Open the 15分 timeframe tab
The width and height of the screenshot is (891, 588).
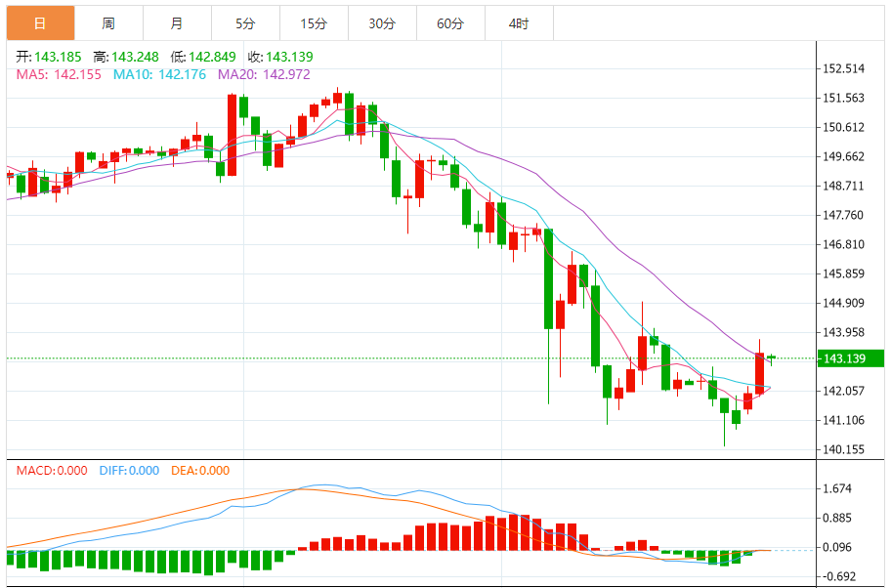click(314, 23)
